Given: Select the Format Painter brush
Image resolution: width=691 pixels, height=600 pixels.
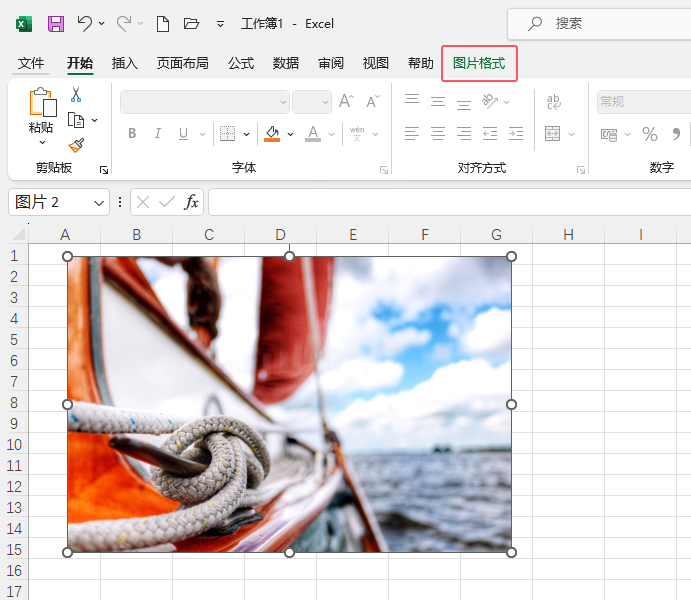Looking at the screenshot, I should click(76, 145).
